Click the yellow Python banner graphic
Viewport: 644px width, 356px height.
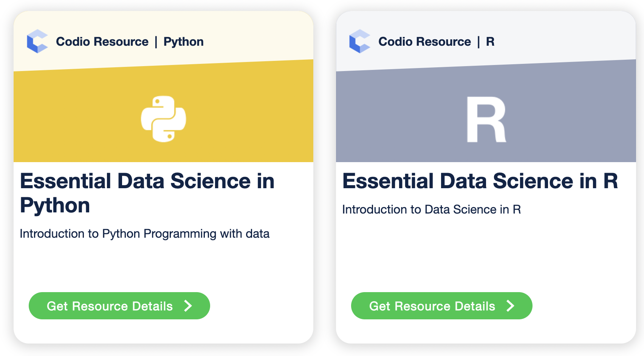[76, 113]
